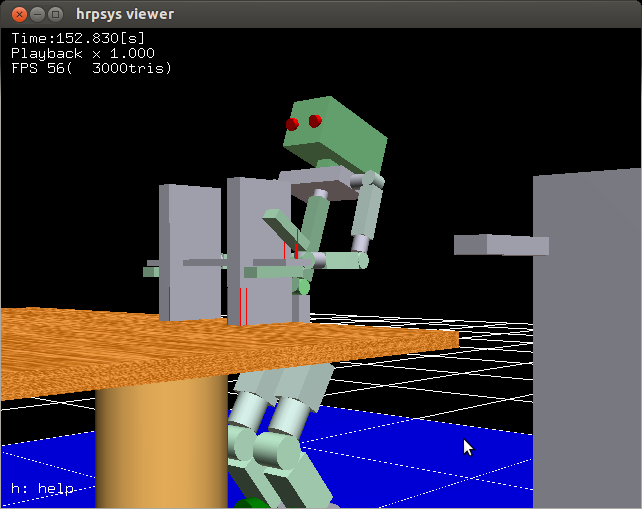Select the gray shelf protruding from the wall
Viewport: 642px width, 509px height.
click(500, 245)
